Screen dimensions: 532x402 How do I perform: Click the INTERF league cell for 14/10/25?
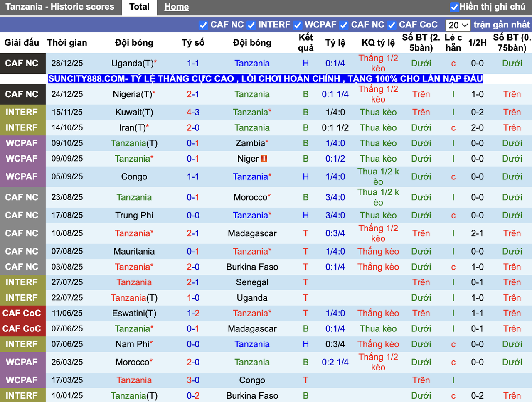coord(22,127)
